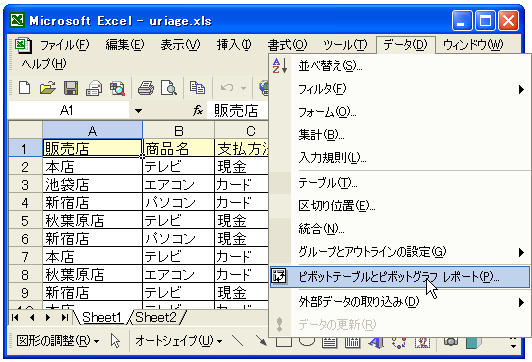Viewport: 532px width, 362px height.
Task: Click the Send by e-mail toolbar icon
Action: click(x=94, y=88)
